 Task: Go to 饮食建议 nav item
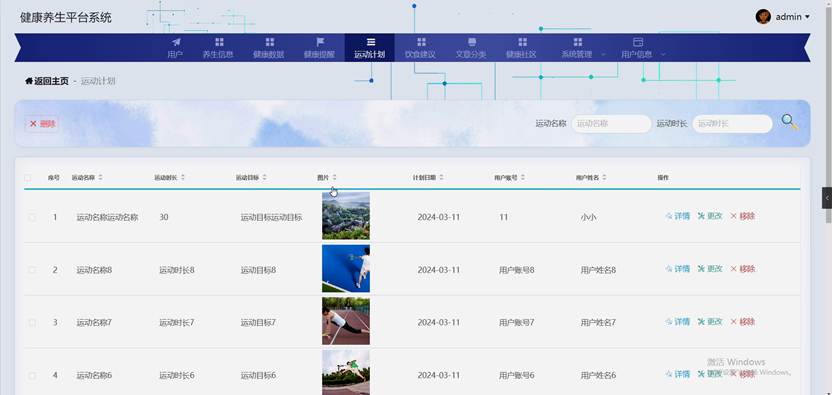420,48
